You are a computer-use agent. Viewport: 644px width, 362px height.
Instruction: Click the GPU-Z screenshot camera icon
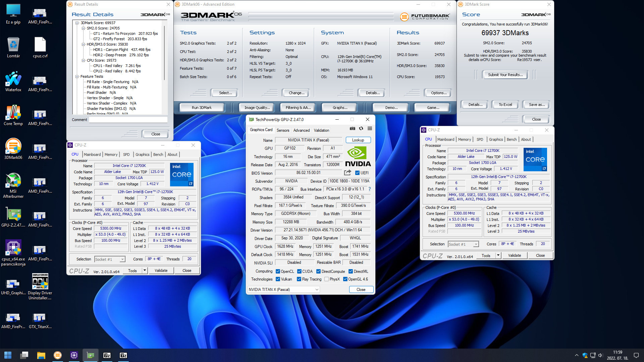(x=353, y=128)
